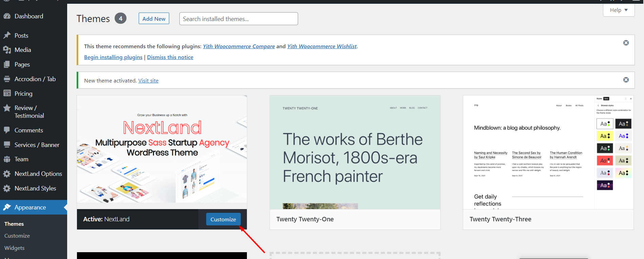The width and height of the screenshot is (644, 259).
Task: Click the Services / Banner monitor icon
Action: (7, 145)
